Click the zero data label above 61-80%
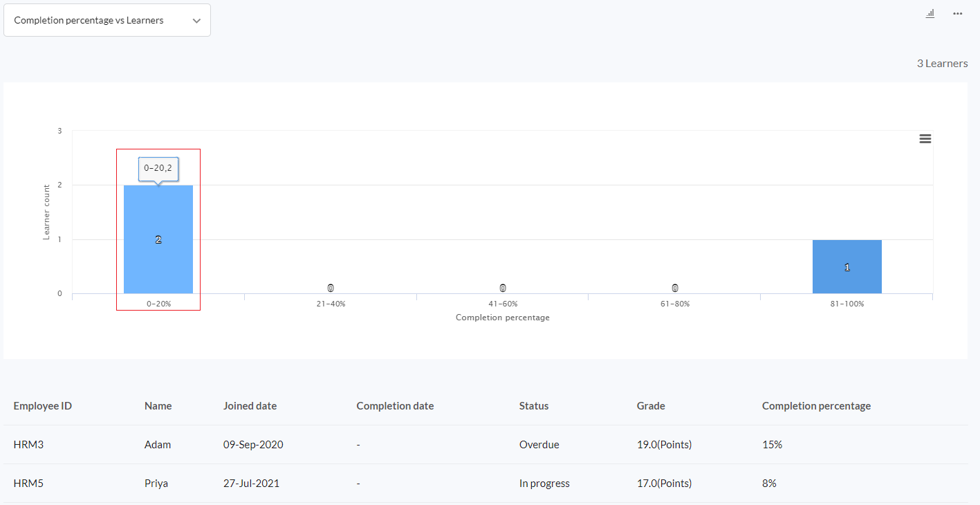 [675, 288]
